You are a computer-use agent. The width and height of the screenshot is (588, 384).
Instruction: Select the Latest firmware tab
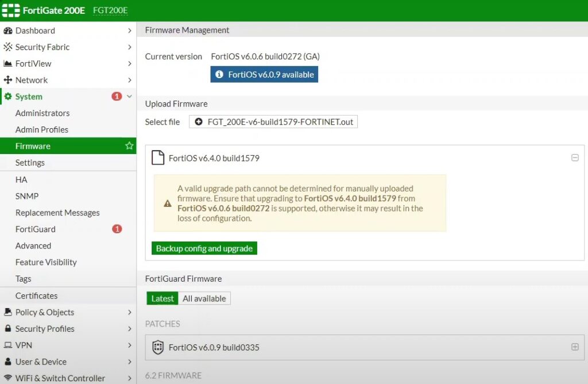[163, 298]
